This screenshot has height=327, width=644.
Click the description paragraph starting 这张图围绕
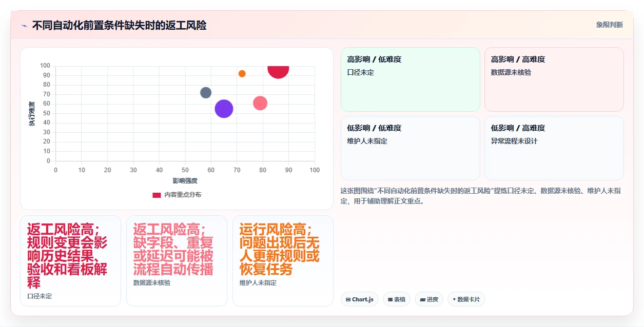click(x=481, y=196)
